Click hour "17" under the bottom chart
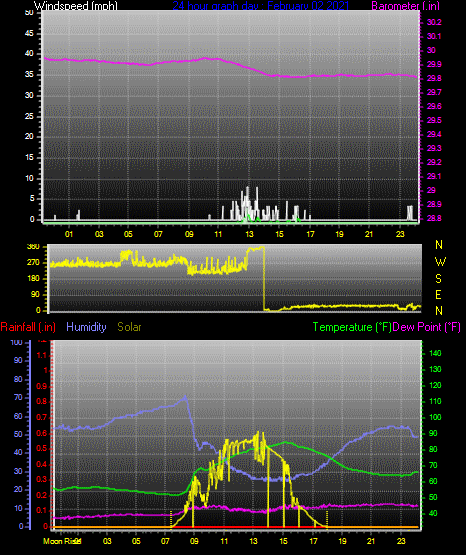This screenshot has width=466, height=555. pyautogui.click(x=313, y=541)
